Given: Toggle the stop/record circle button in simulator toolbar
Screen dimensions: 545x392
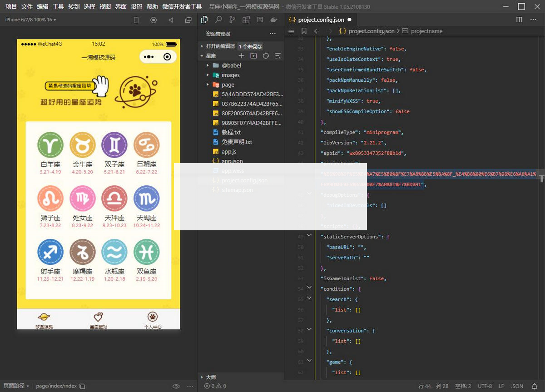Looking at the screenshot, I should (154, 20).
